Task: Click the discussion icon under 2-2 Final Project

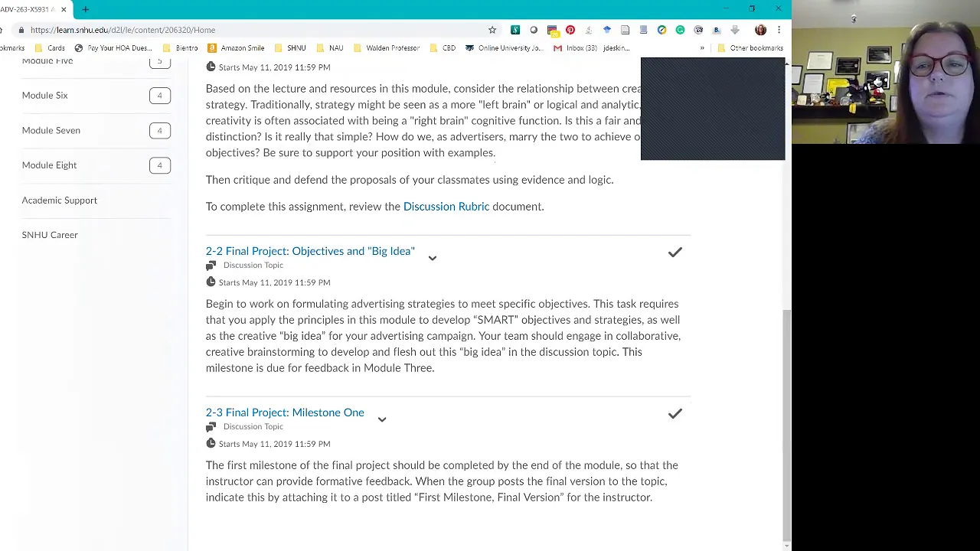Action: tap(211, 266)
